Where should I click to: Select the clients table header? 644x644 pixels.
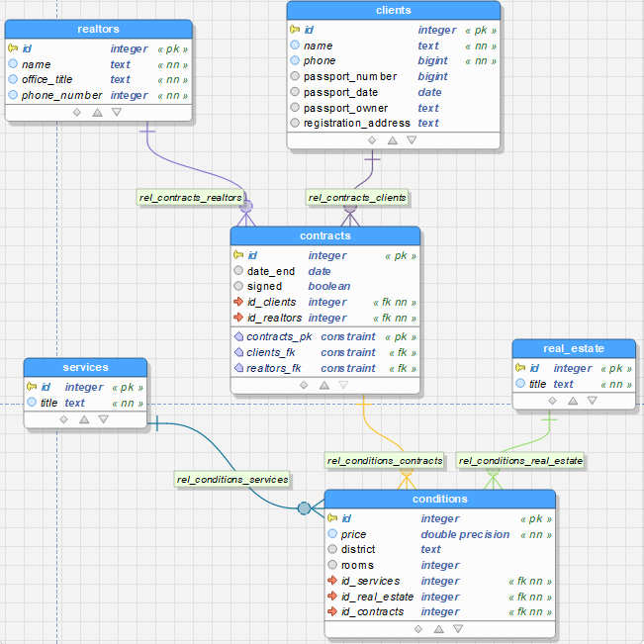(x=393, y=10)
